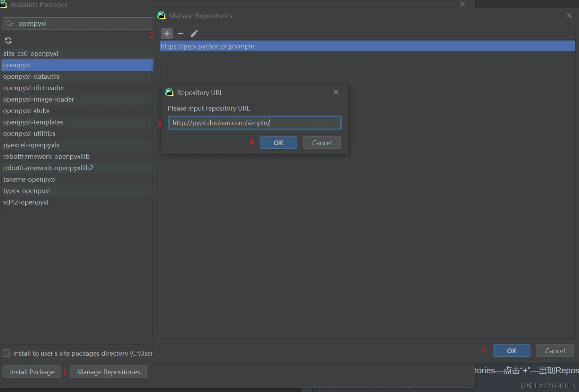
Task: Select the openpyxl package
Action: pyautogui.click(x=77, y=65)
